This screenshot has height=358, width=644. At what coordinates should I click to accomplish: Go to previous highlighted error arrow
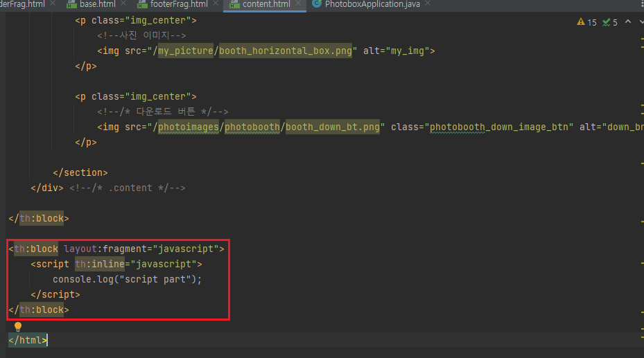pyautogui.click(x=628, y=21)
